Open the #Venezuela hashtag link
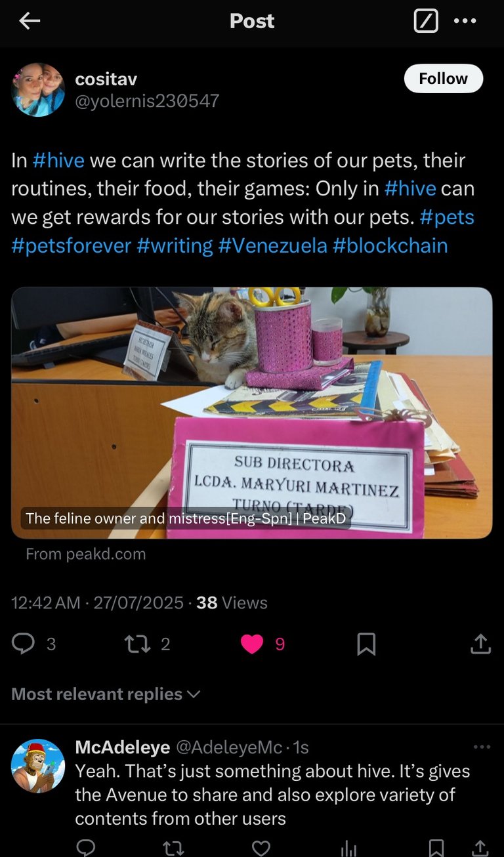Screen dimensions: 504x857 pyautogui.click(x=272, y=246)
